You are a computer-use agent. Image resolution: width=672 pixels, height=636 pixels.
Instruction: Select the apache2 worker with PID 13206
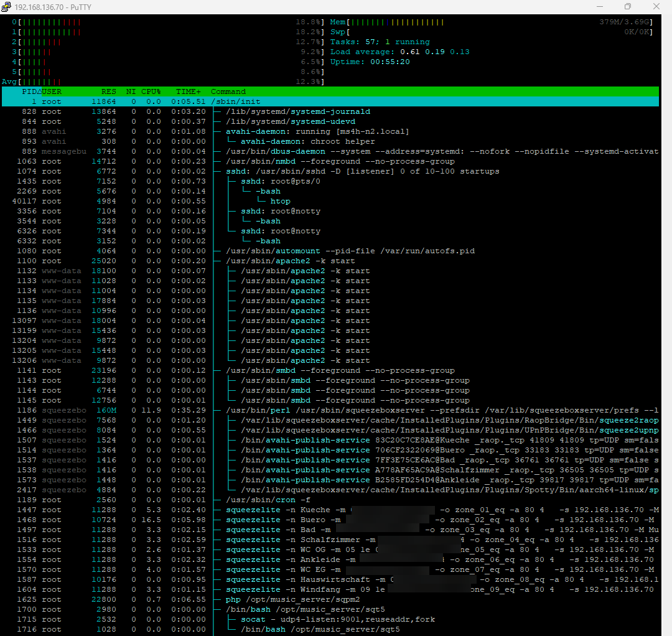click(330, 360)
